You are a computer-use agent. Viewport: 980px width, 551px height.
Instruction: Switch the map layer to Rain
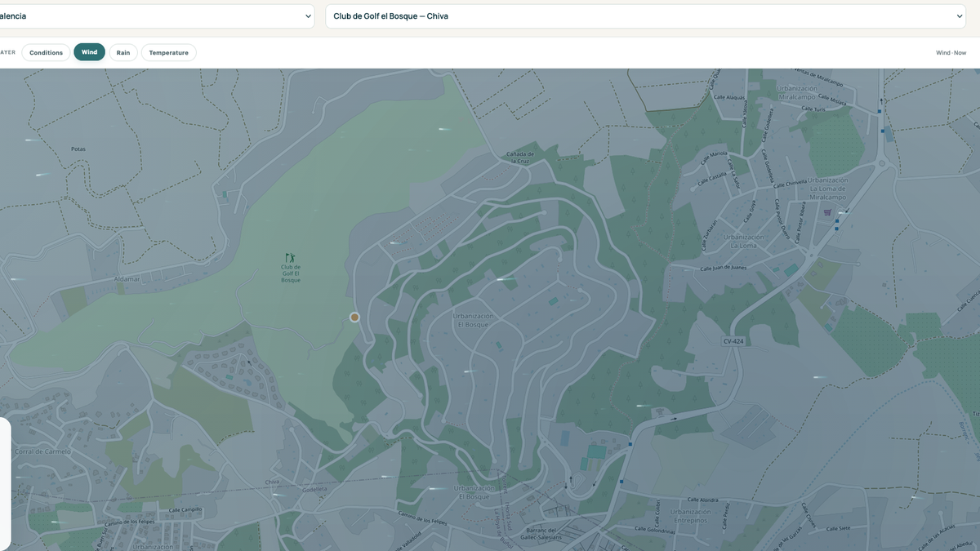(x=123, y=52)
